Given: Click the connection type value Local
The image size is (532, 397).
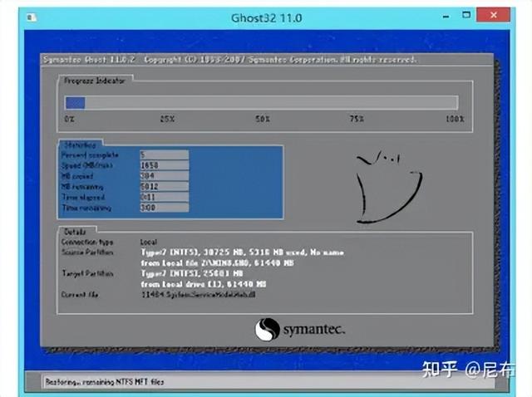Looking at the screenshot, I should [149, 242].
